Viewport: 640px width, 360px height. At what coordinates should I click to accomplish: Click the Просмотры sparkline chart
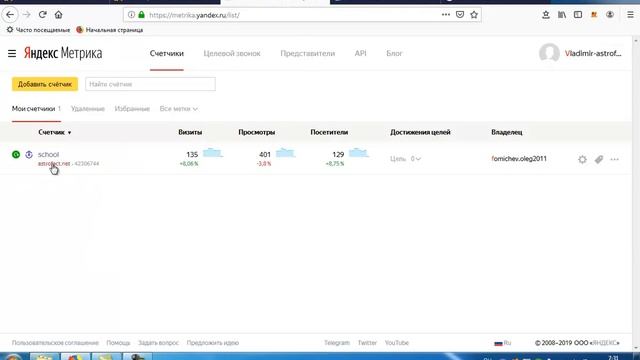(285, 153)
